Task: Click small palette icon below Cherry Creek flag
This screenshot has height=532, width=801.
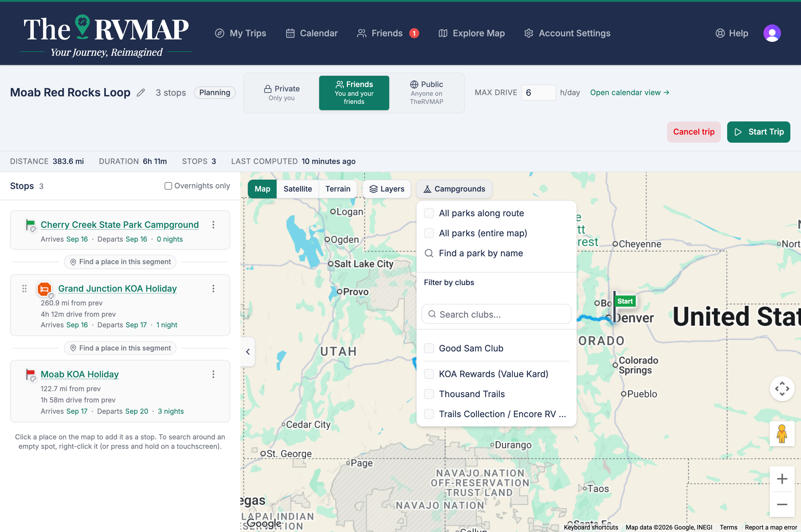Action: (x=33, y=229)
